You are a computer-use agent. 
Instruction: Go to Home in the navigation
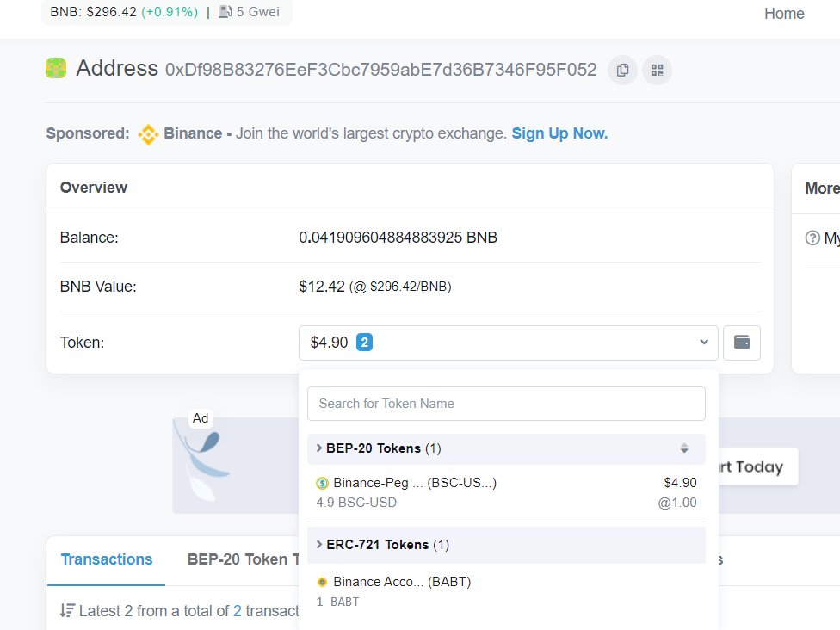(x=784, y=14)
